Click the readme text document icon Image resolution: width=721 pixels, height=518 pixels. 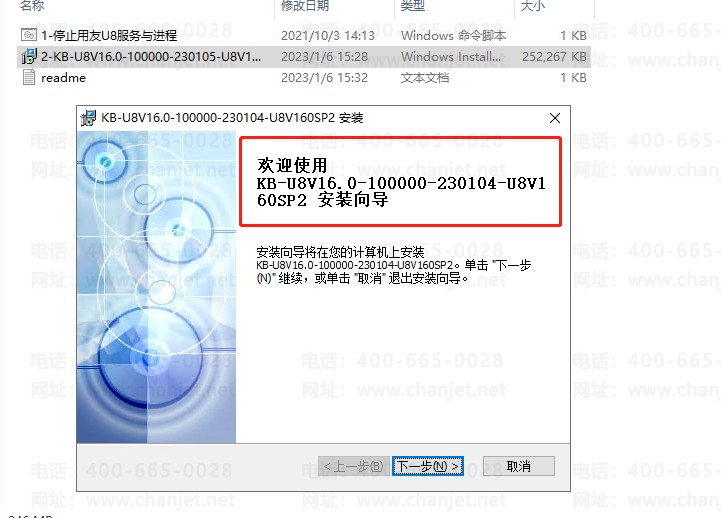(29, 77)
